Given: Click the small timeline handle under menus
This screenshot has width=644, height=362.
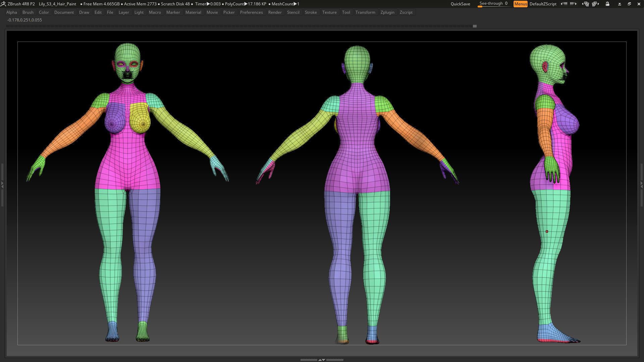Looking at the screenshot, I should (x=475, y=26).
